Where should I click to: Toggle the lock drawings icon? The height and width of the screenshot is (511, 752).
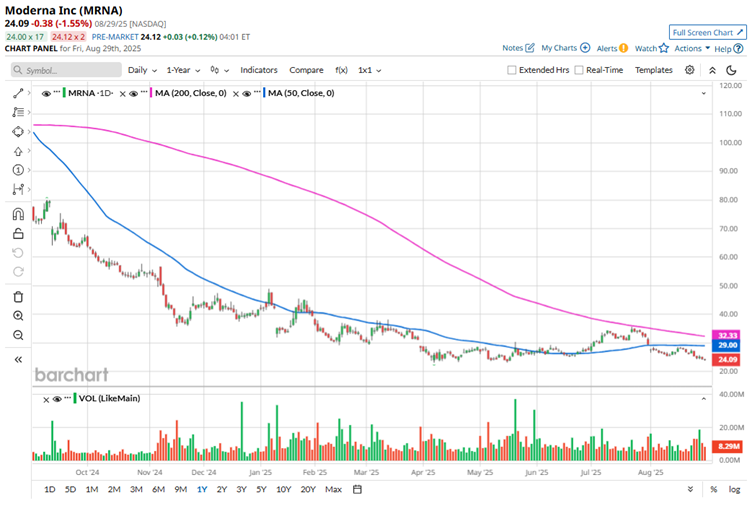pyautogui.click(x=18, y=233)
